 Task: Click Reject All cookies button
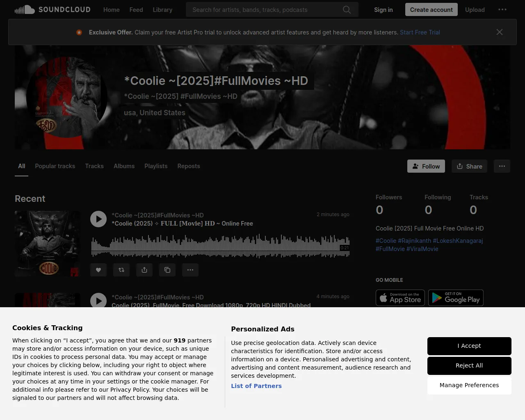tap(469, 366)
